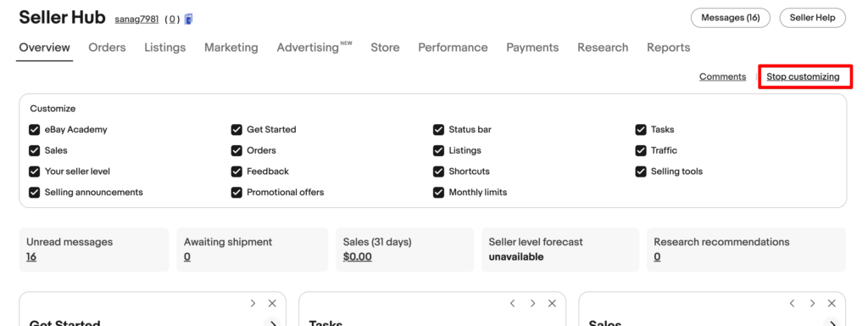Expand the Sales card round chevron
Screen dimensions: 868x326
click(x=832, y=323)
